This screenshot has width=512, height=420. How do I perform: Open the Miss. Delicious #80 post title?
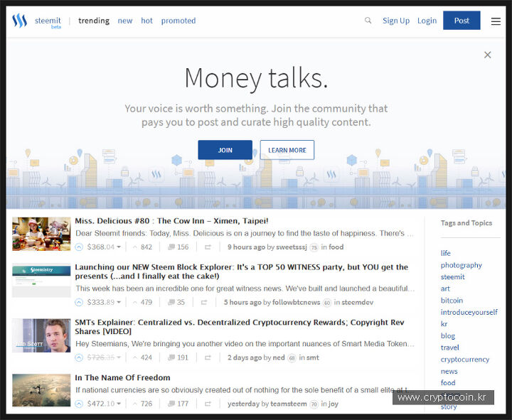pyautogui.click(x=171, y=221)
